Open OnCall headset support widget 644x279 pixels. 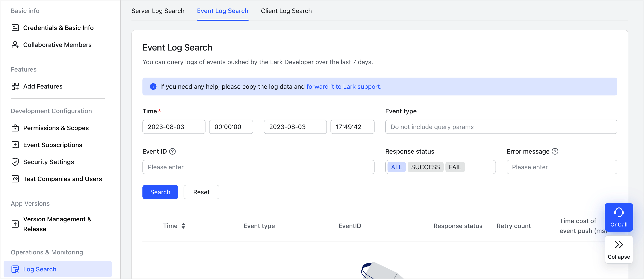click(x=619, y=217)
